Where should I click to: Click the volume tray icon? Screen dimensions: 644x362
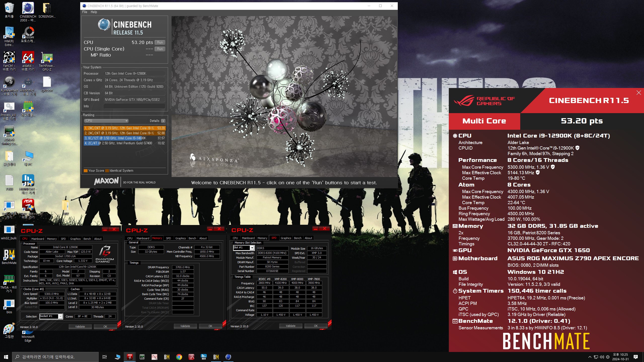click(x=602, y=357)
